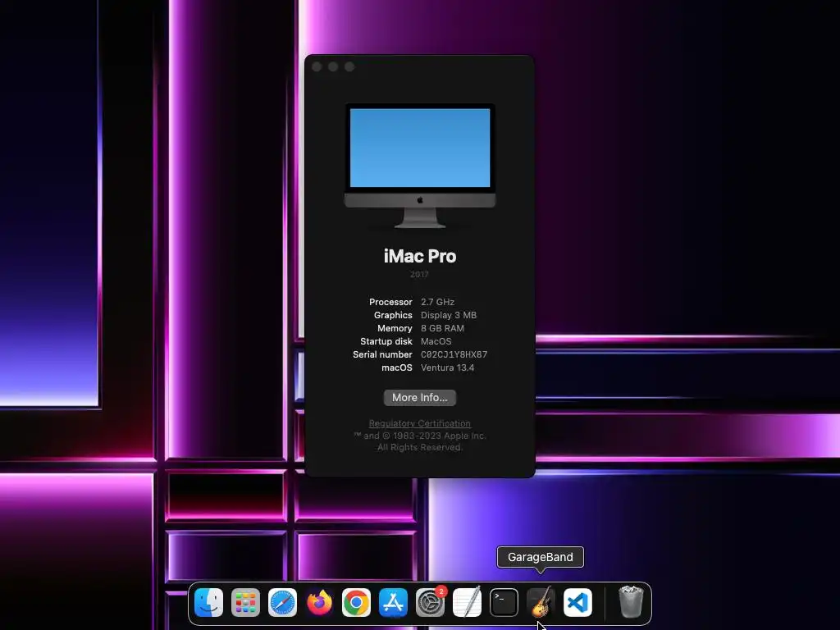The width and height of the screenshot is (840, 630).
Task: Open Google Chrome in the dock
Action: click(356, 602)
